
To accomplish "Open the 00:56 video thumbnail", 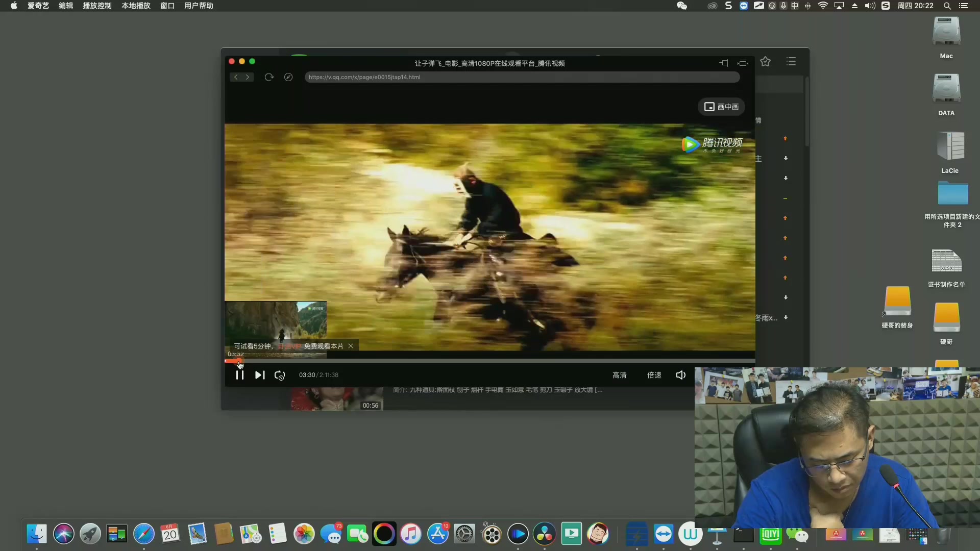I will tap(337, 398).
